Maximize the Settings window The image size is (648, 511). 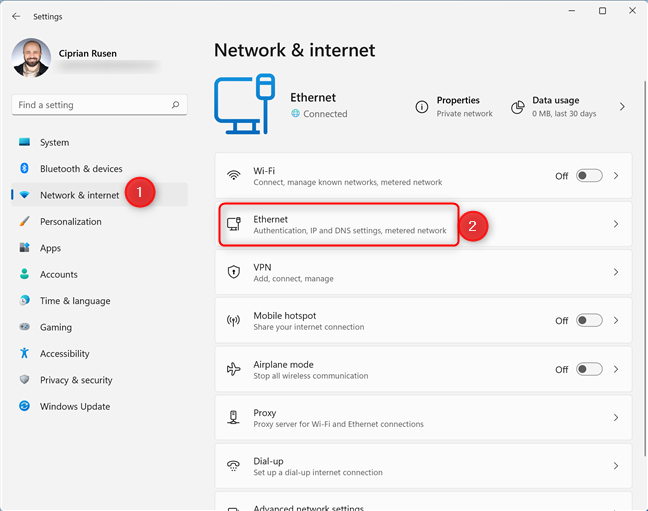[603, 11]
